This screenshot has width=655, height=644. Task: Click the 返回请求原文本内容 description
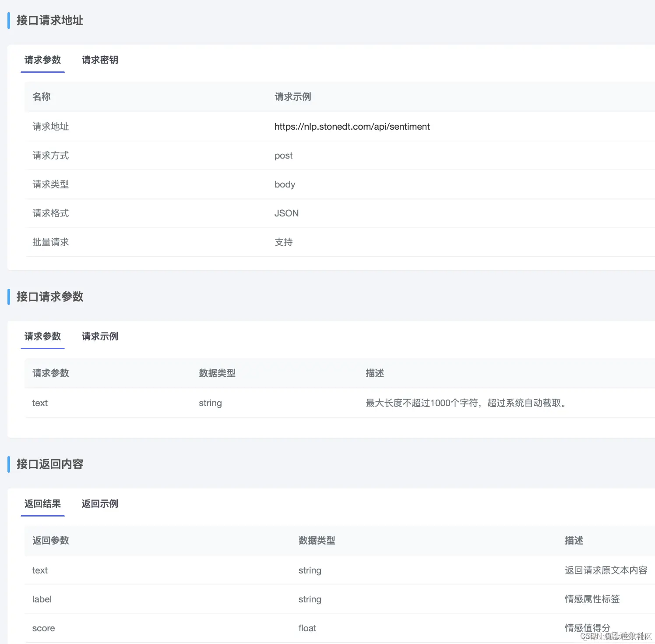coord(606,570)
